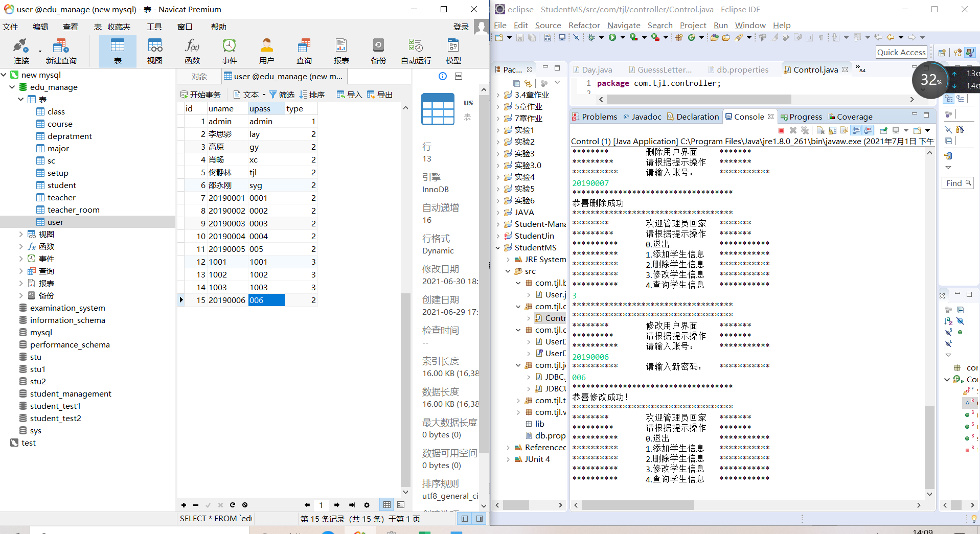980x534 pixels.
Task: Expand 实验1 project in Package Explorer
Action: coord(497,130)
